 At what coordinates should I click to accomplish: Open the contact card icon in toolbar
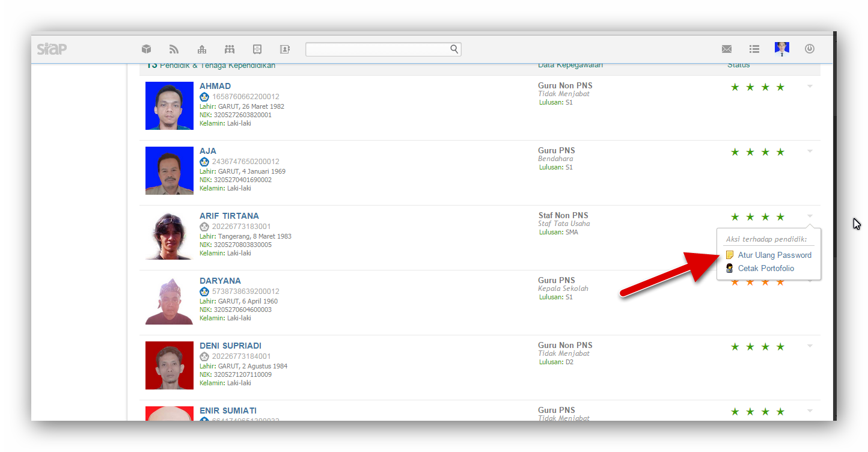pyautogui.click(x=285, y=49)
